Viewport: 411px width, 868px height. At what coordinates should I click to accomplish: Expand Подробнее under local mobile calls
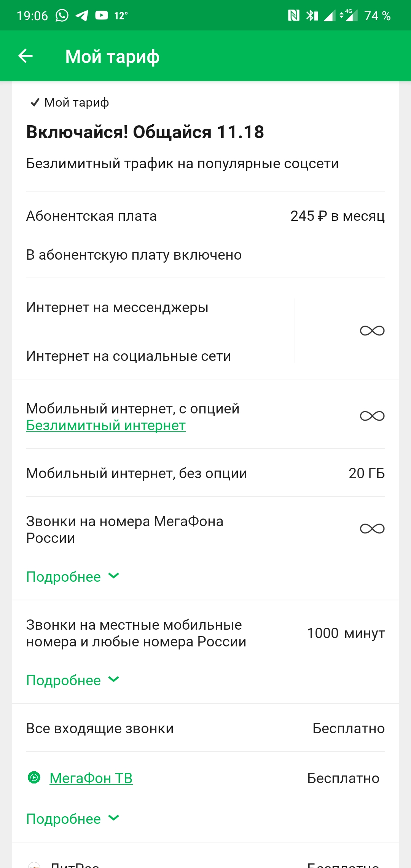(x=72, y=680)
